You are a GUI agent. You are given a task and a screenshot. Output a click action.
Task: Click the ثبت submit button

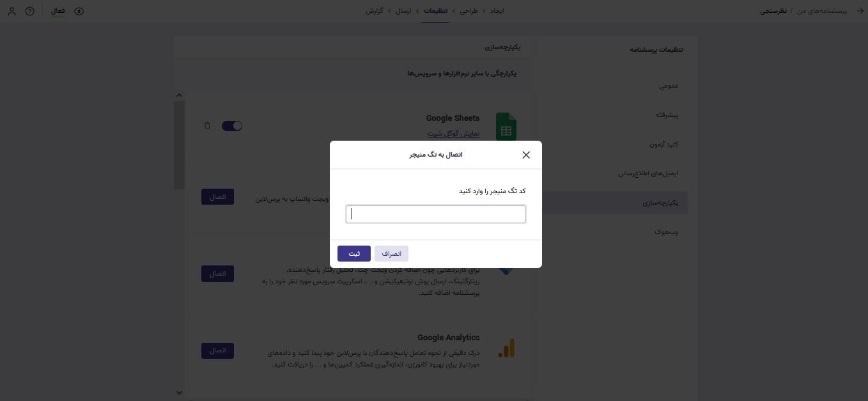pyautogui.click(x=353, y=253)
